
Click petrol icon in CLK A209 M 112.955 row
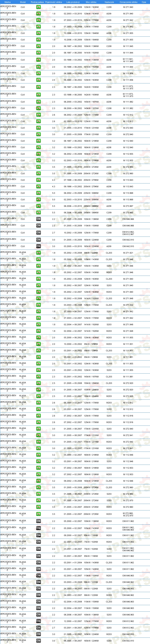tap(38, 160)
